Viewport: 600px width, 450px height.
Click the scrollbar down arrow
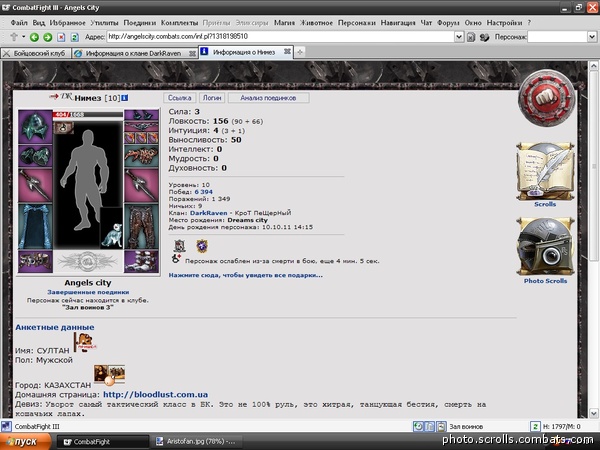[593, 413]
